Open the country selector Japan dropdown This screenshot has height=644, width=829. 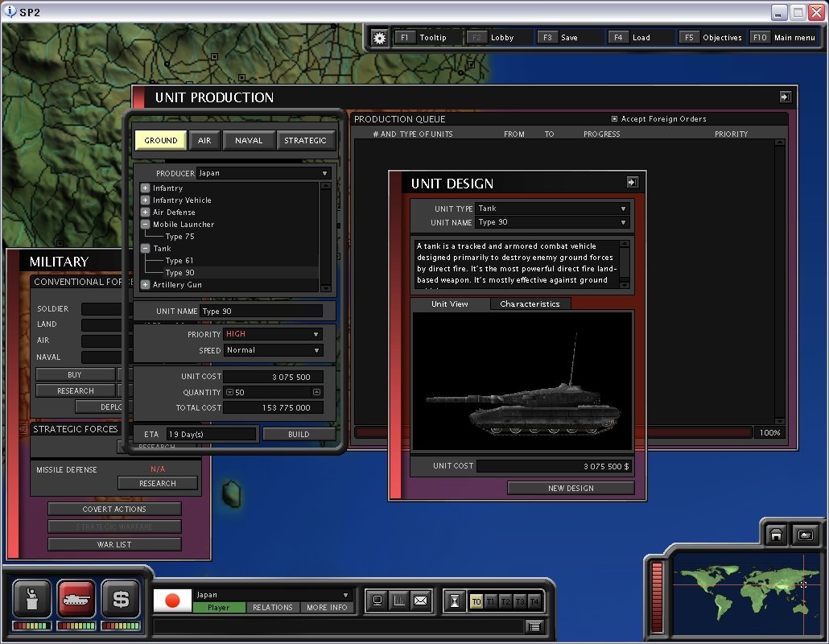273,595
